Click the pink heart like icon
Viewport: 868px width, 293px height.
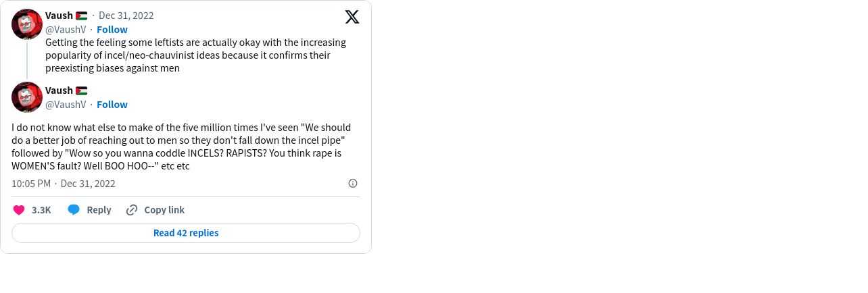click(x=19, y=210)
